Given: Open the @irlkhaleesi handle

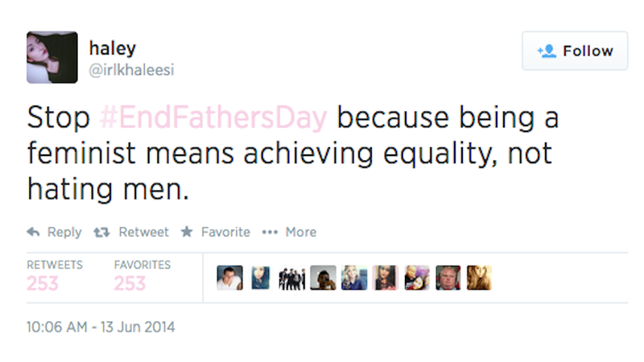Looking at the screenshot, I should pos(131,70).
